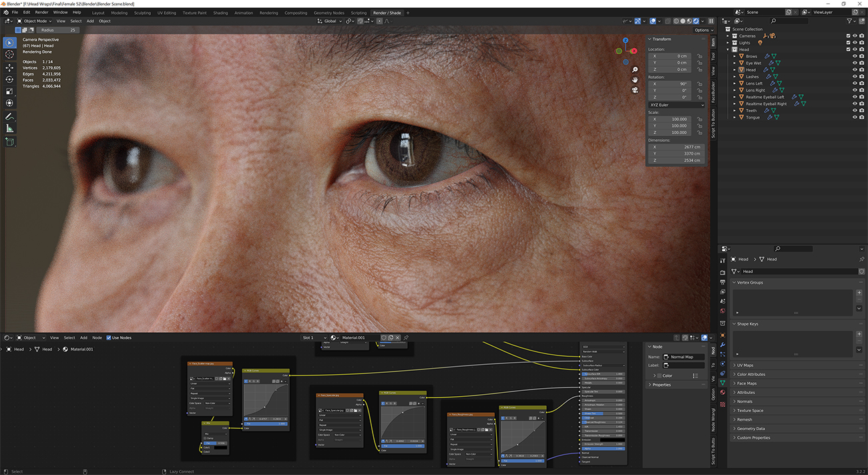Open the Render menu in the top bar
The image size is (868, 475).
click(x=41, y=11)
